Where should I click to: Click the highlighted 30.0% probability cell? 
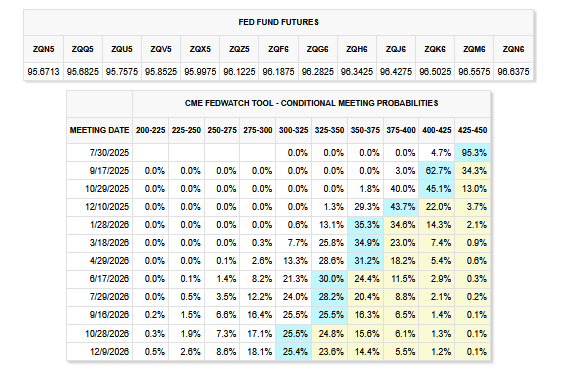[330, 279]
